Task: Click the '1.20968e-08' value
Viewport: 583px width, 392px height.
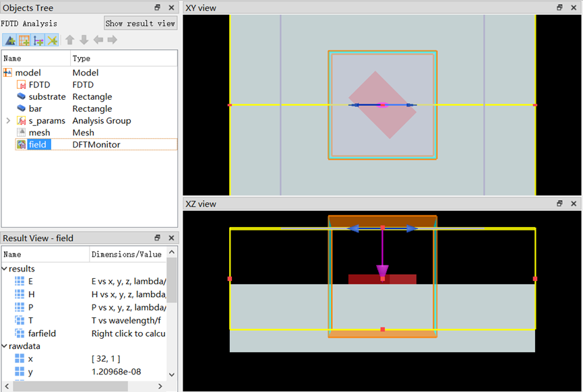Action: coord(117,372)
